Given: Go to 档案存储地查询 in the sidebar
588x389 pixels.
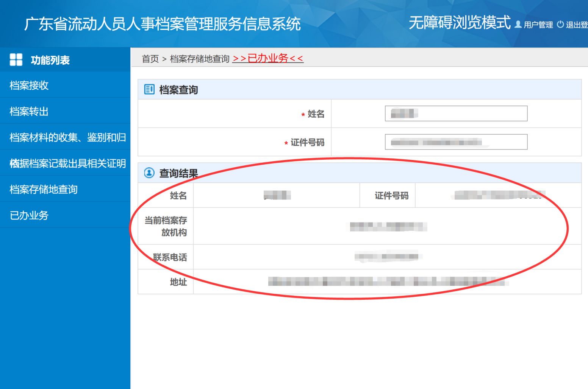Looking at the screenshot, I should [x=44, y=189].
